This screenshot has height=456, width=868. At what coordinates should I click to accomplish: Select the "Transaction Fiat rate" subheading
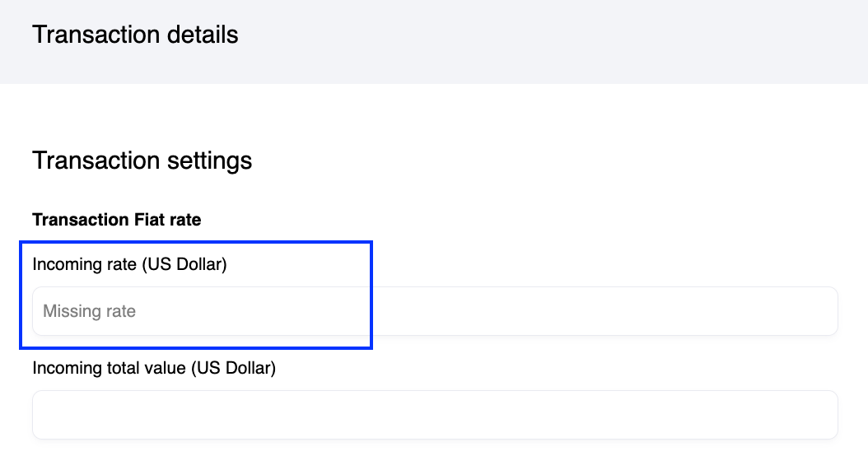click(x=117, y=220)
